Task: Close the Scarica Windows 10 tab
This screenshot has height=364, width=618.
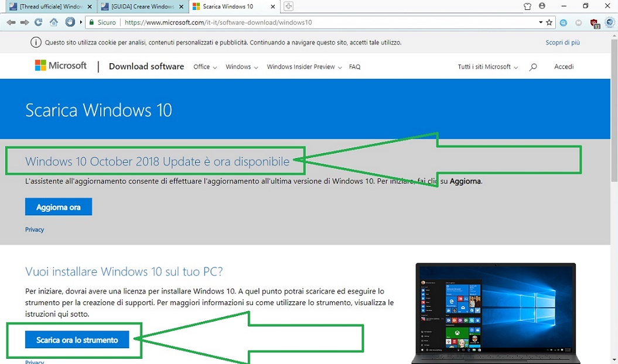Action: click(x=273, y=6)
